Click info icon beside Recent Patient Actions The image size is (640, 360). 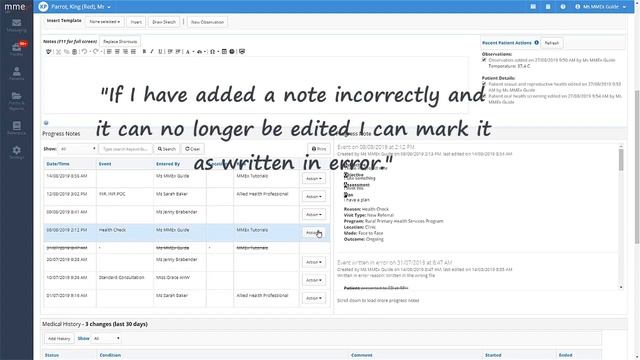coord(536,42)
